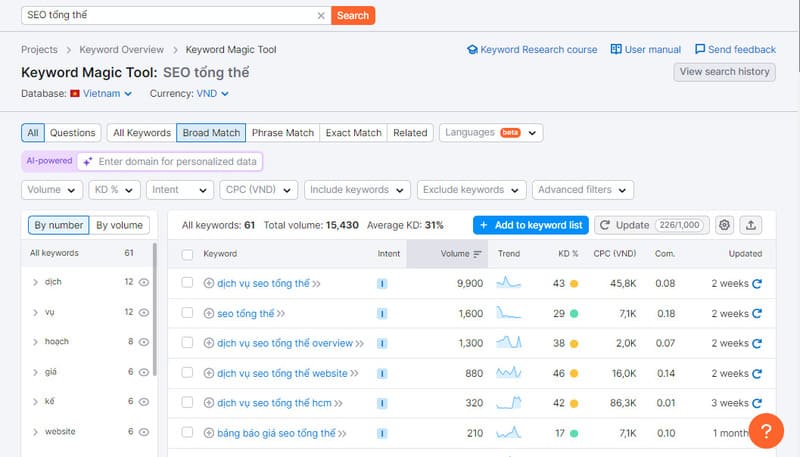The image size is (800, 457).
Task: Expand the 'dịch' keyword group
Action: (x=36, y=283)
